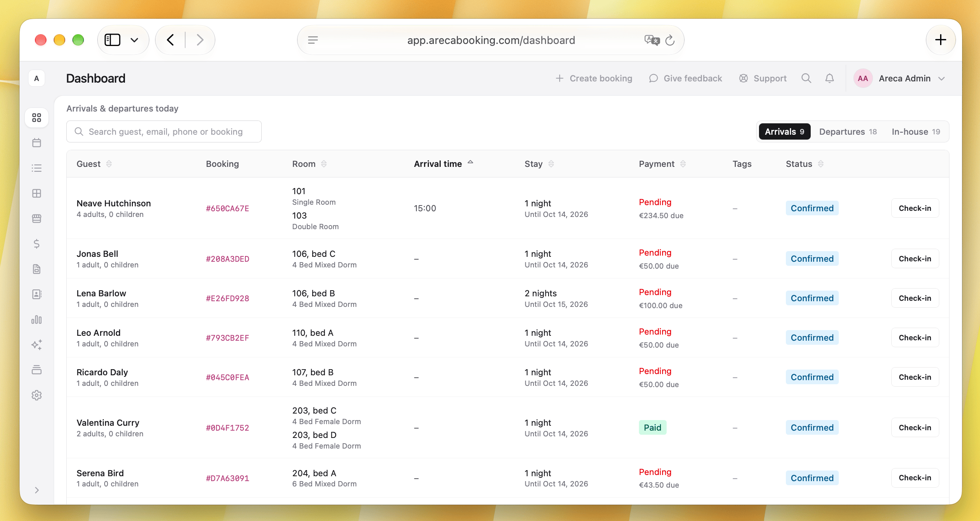Viewport: 980px width, 521px height.
Task: Open the Areca Admin account dropdown
Action: pos(900,78)
